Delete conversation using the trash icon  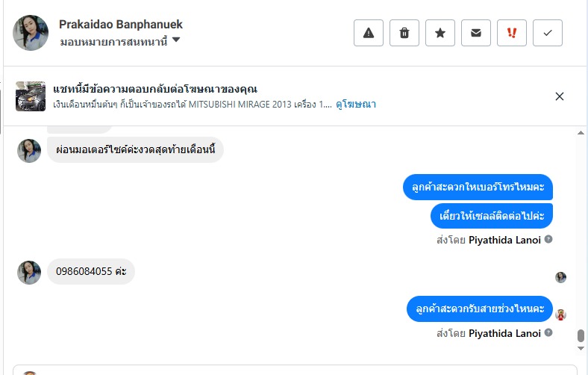[404, 33]
